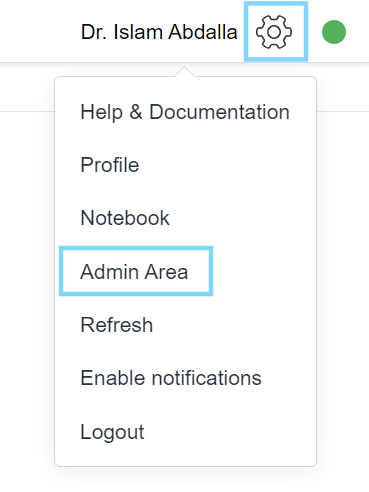The width and height of the screenshot is (369, 492).
Task: Select Notebook from the dropdown menu
Action: point(125,218)
